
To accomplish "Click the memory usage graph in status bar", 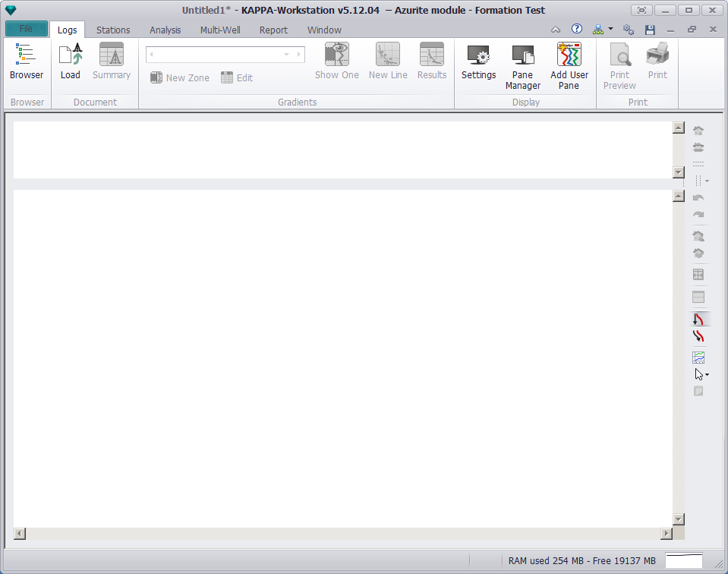I will click(x=684, y=560).
